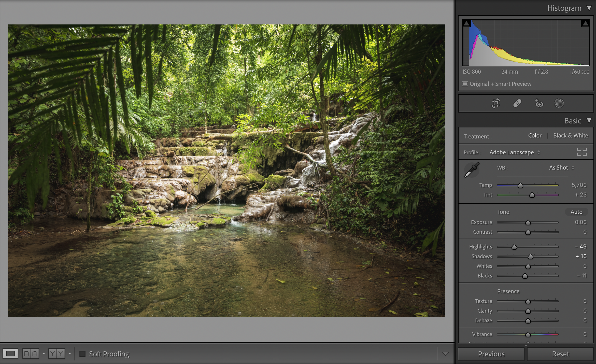Open the Profile Browser grid icon
This screenshot has width=596, height=364.
click(x=582, y=152)
